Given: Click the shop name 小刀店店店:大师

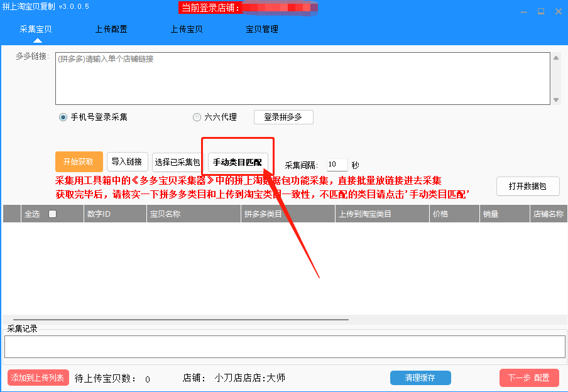Looking at the screenshot, I should click(x=250, y=378).
